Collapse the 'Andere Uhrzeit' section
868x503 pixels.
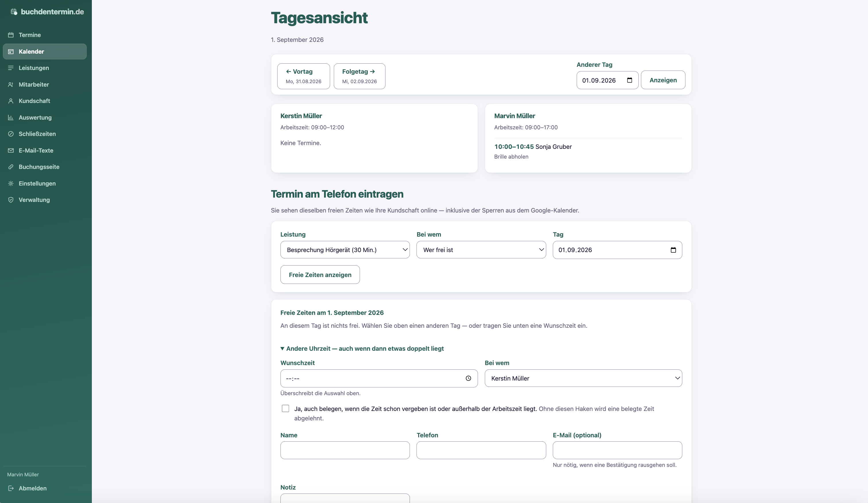(362, 348)
